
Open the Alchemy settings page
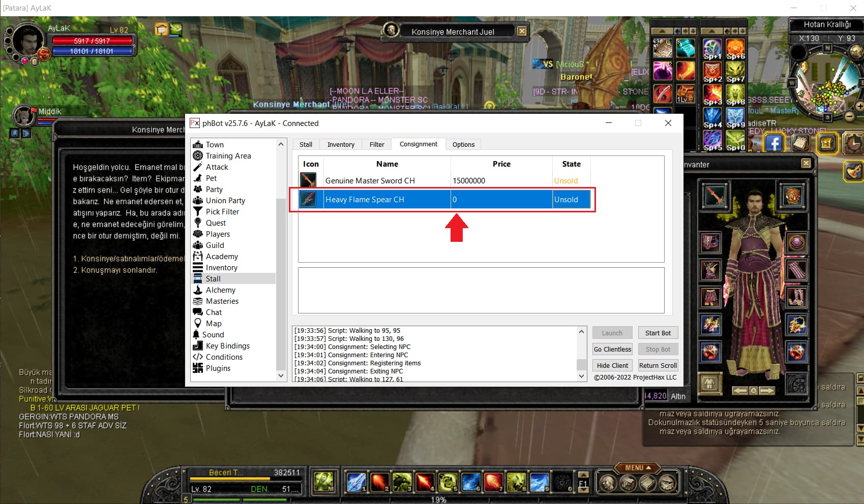click(220, 290)
